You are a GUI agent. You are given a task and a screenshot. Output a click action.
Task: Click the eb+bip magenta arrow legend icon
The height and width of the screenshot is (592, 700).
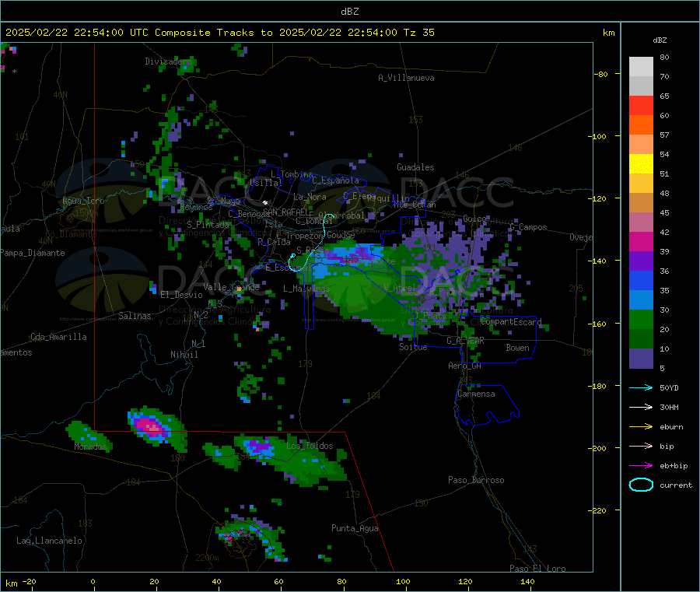[641, 466]
